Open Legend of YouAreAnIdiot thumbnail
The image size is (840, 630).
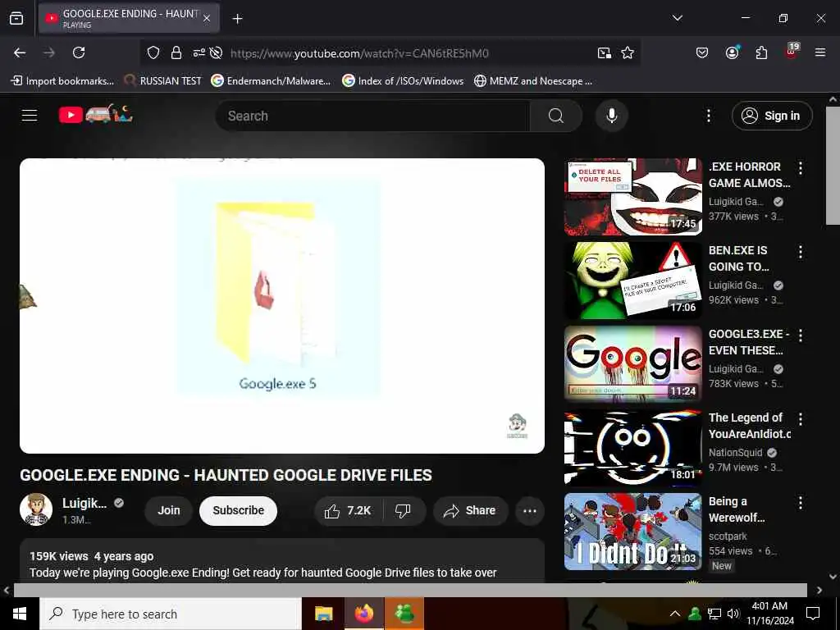[633, 447]
